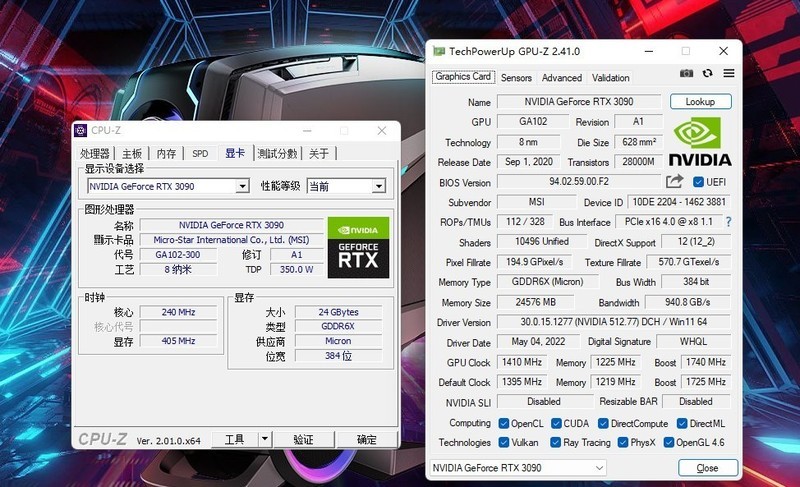Click the NVIDIA logo in GPU-Z
Viewport: 800px width, 487px height.
pos(700,143)
